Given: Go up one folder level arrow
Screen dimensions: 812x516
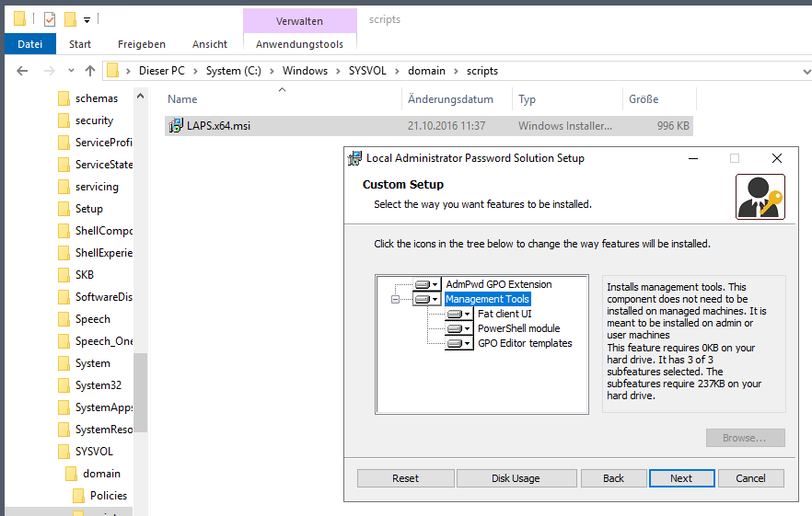Looking at the screenshot, I should (x=90, y=71).
